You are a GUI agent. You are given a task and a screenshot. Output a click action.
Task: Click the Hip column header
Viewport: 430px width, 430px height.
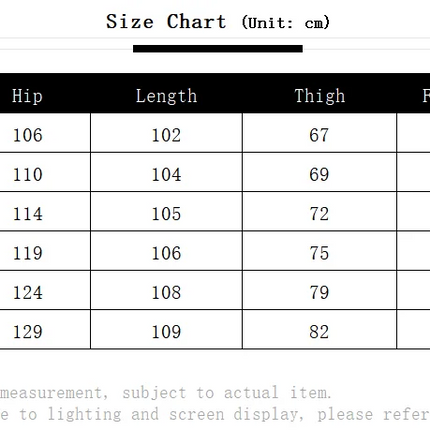27,96
